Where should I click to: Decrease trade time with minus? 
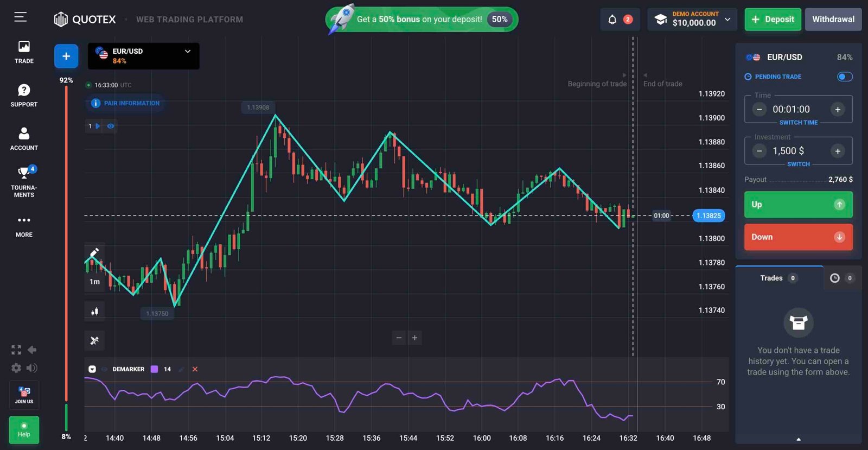(759, 109)
